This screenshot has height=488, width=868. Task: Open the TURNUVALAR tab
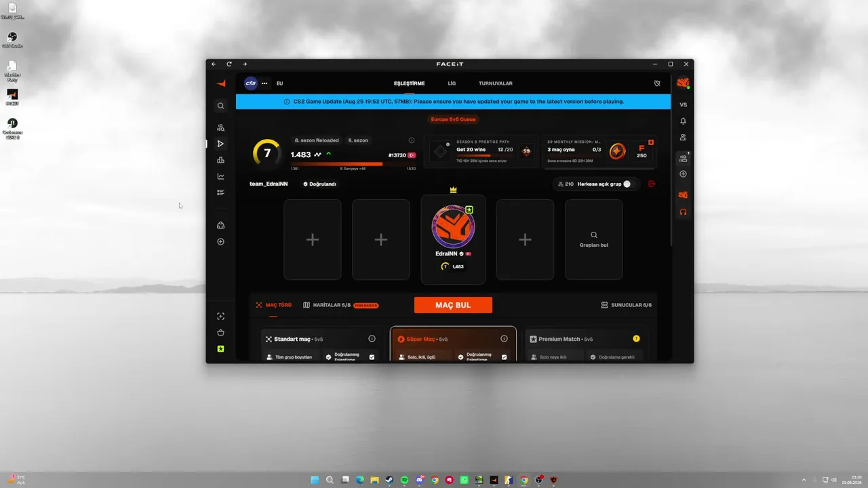point(496,83)
